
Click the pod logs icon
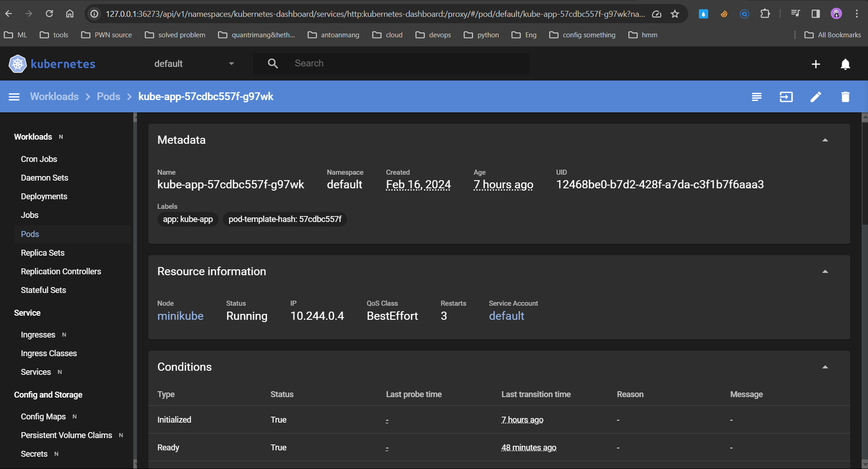[757, 97]
